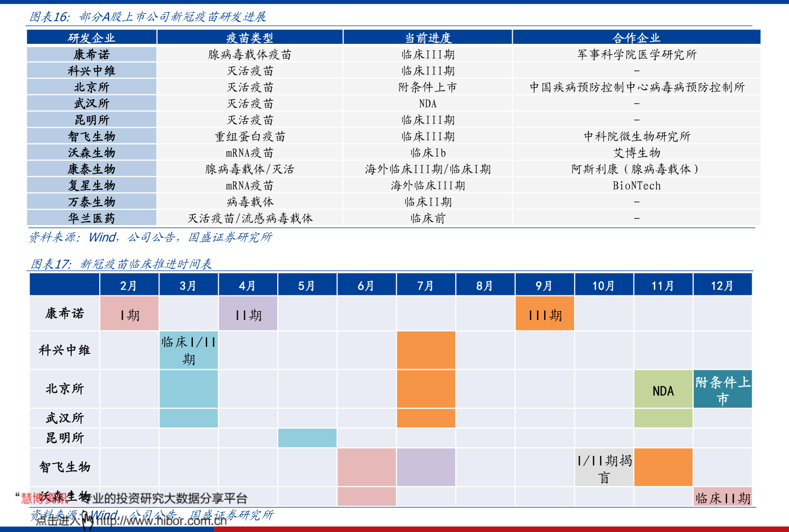
Task: Click the hand pointer icon by the URL
Action: [88, 520]
